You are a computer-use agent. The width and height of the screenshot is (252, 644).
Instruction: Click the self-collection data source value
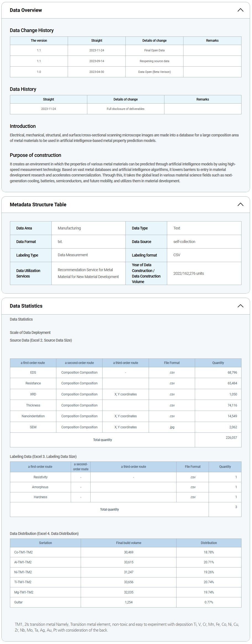pos(184,242)
